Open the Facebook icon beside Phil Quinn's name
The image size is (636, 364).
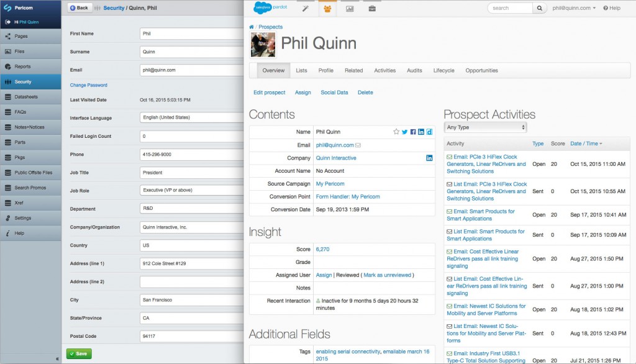click(x=413, y=132)
